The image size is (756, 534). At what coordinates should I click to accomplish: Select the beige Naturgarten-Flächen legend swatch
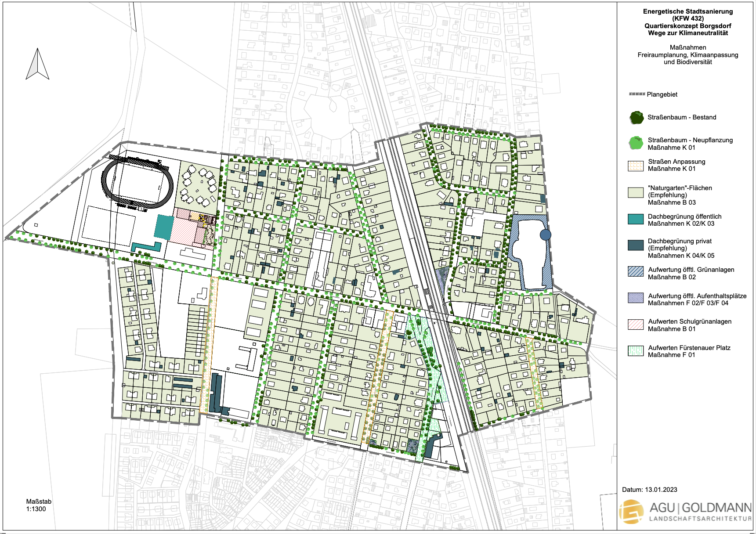pyautogui.click(x=636, y=192)
